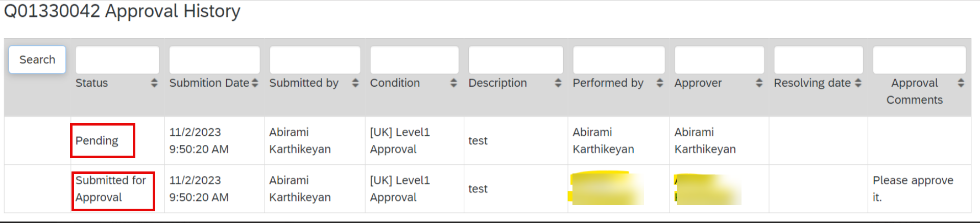Screen dimensions: 980x223
Task: Sort by the Submitted by column arrows
Action: pyautogui.click(x=355, y=83)
